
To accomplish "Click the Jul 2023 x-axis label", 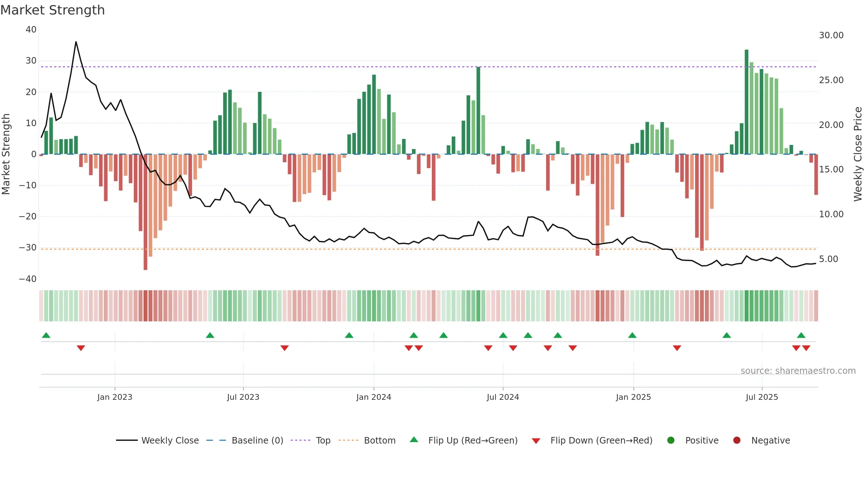I will tap(243, 397).
